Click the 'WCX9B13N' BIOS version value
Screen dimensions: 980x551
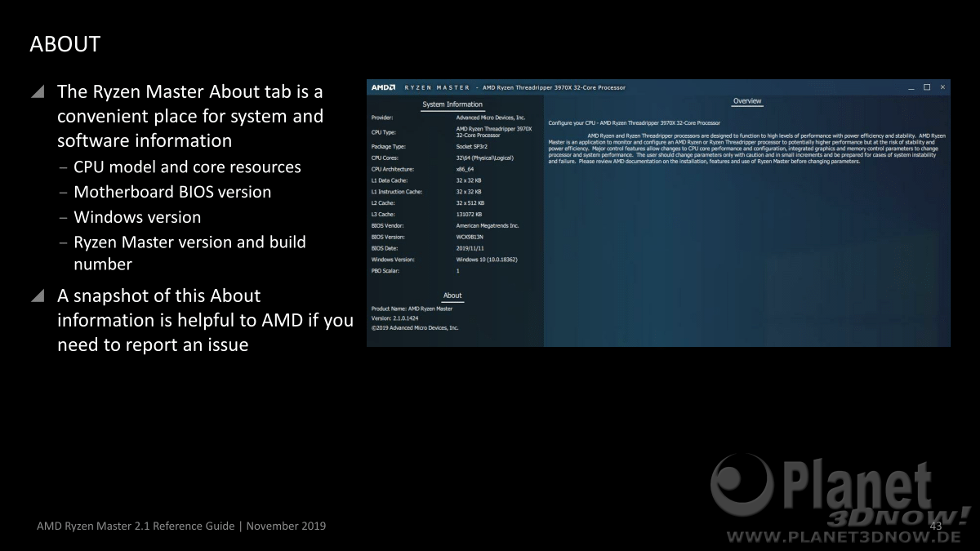point(470,238)
